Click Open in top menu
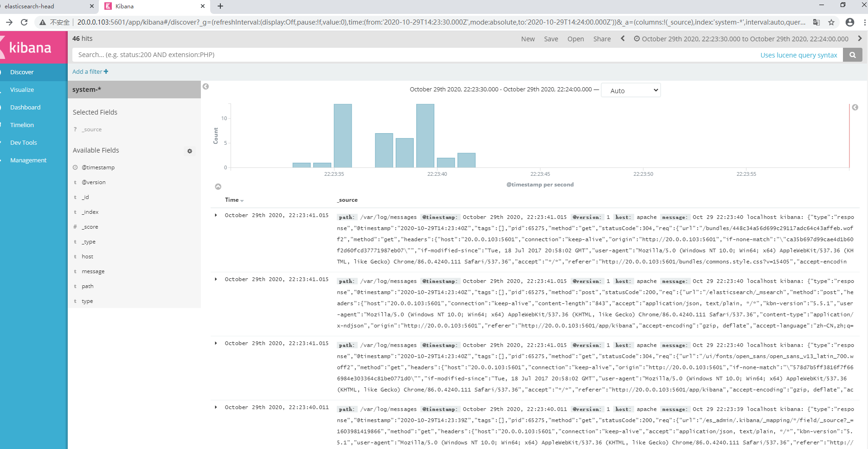Image resolution: width=868 pixels, height=449 pixels. pos(575,39)
